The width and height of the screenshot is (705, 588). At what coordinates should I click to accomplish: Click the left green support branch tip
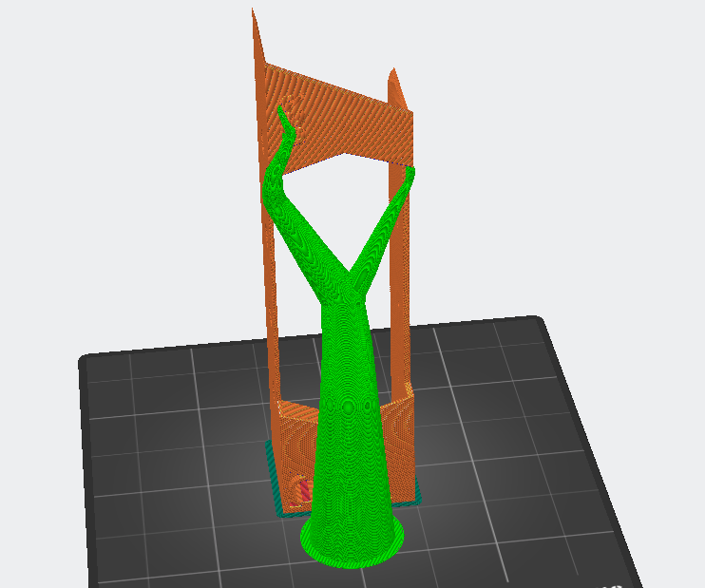pos(286,122)
